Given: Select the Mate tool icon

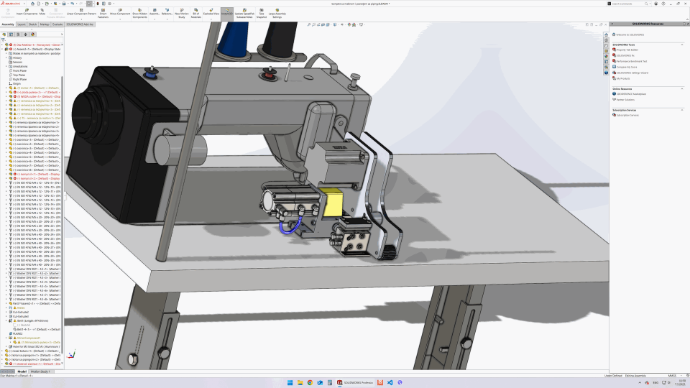Looking at the screenshot, I should (x=42, y=11).
